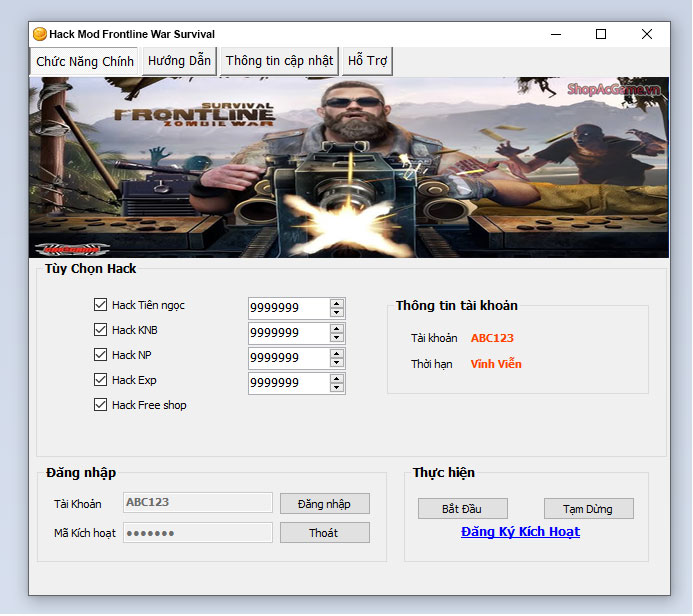The image size is (693, 616).
Task: Decrease the Hack NP value with down arrow
Action: 337,362
